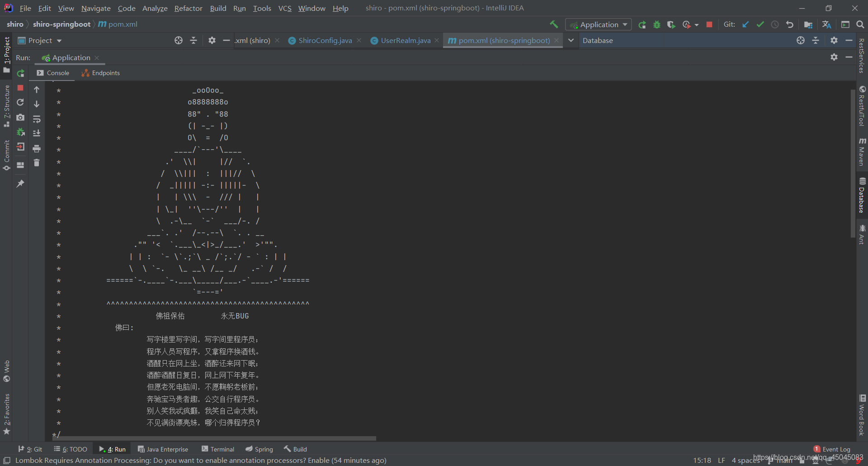Viewport: 868px width, 466px height.
Task: Rerun Application from the top toolbar
Action: 642,24
